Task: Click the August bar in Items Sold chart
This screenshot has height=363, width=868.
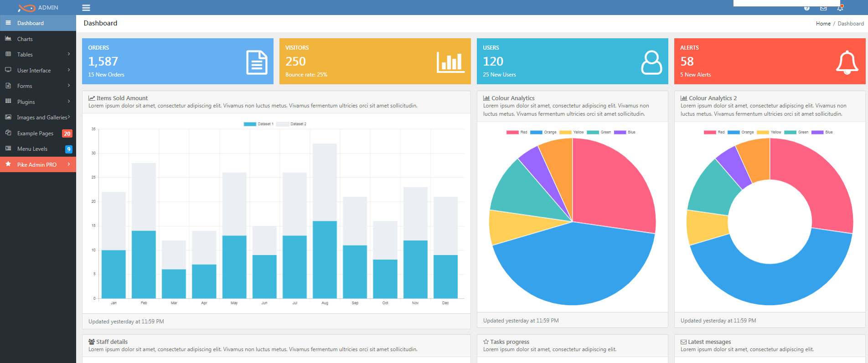Action: pyautogui.click(x=325, y=260)
